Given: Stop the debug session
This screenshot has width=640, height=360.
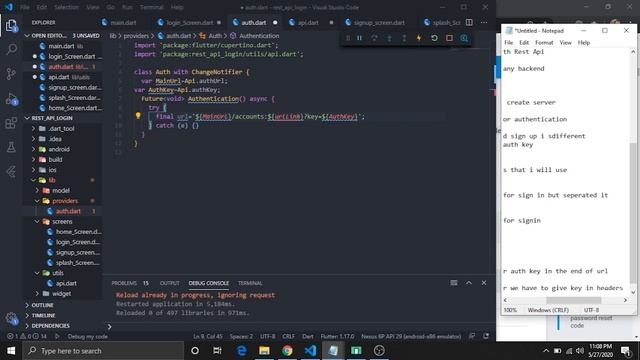Looking at the screenshot, I should coord(449,38).
